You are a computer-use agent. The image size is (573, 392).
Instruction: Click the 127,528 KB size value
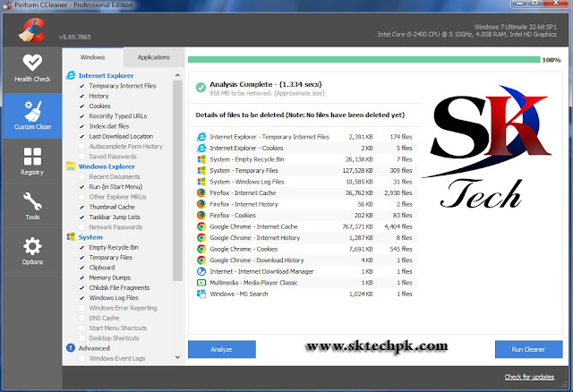coord(357,171)
